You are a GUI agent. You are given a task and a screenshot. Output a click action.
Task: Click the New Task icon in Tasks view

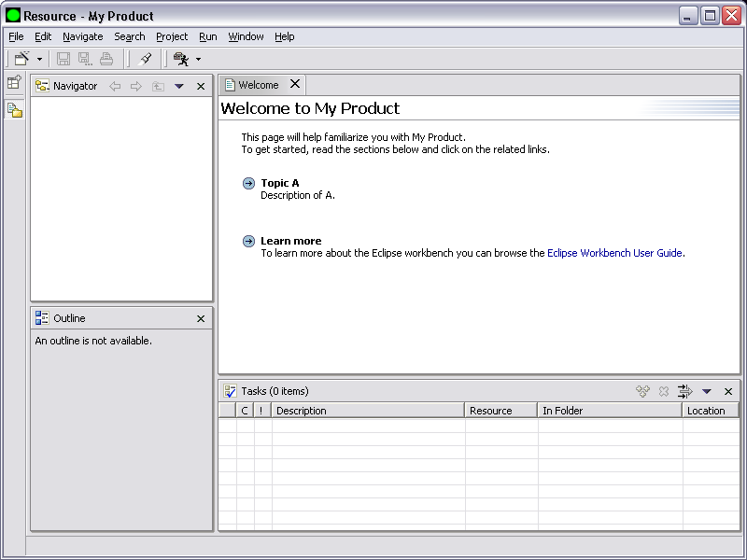point(642,391)
